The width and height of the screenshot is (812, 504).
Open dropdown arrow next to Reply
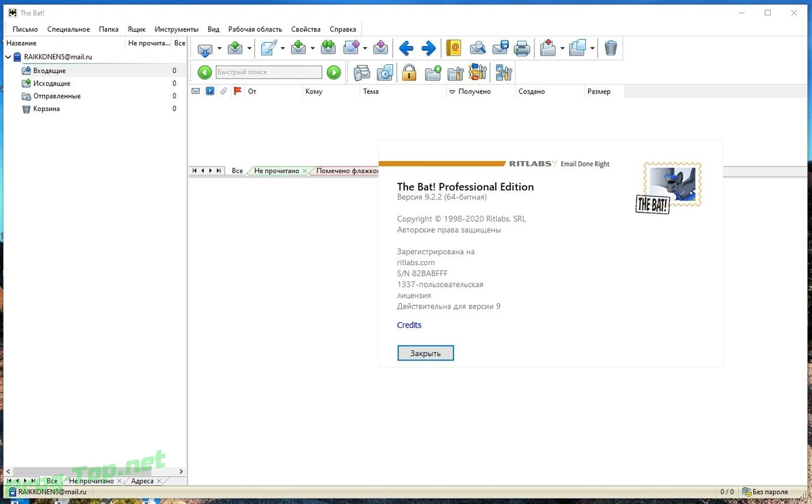313,49
